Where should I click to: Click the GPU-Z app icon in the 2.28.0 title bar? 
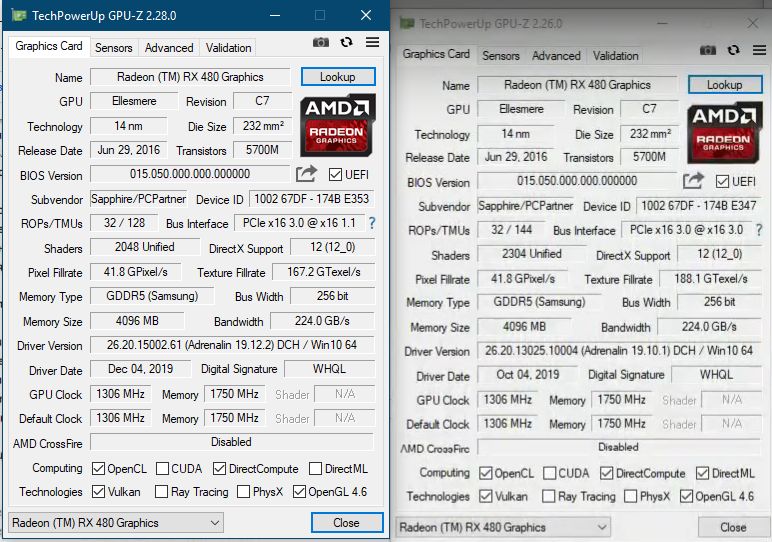click(x=19, y=15)
